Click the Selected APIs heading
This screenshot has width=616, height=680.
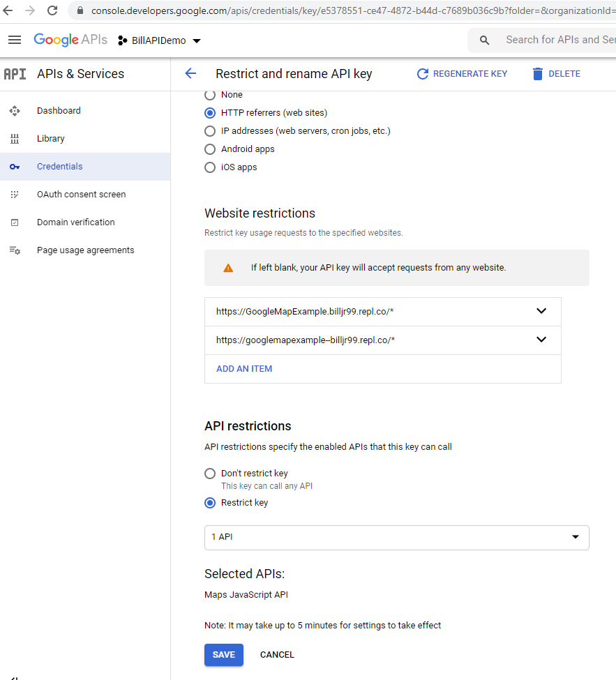click(x=245, y=574)
